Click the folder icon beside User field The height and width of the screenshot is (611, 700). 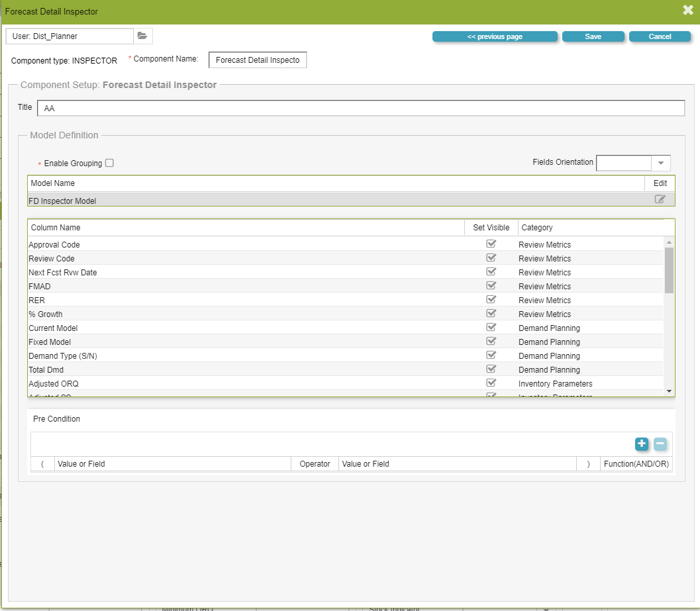(x=142, y=36)
